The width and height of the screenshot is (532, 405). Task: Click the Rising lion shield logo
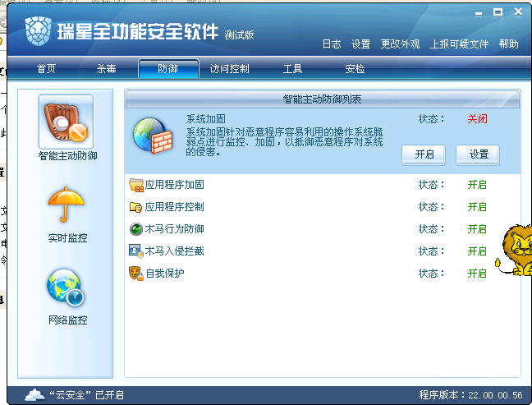39,31
